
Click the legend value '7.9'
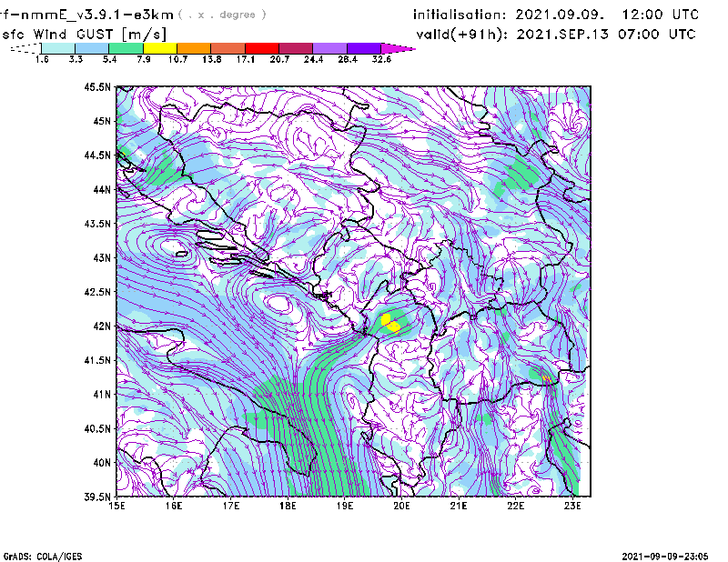pos(144,59)
